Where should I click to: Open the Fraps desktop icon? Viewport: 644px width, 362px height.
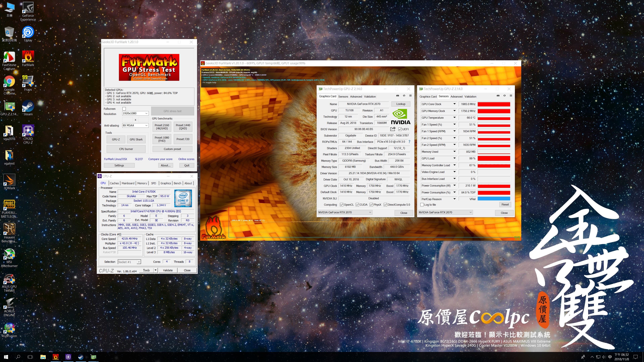click(x=28, y=83)
